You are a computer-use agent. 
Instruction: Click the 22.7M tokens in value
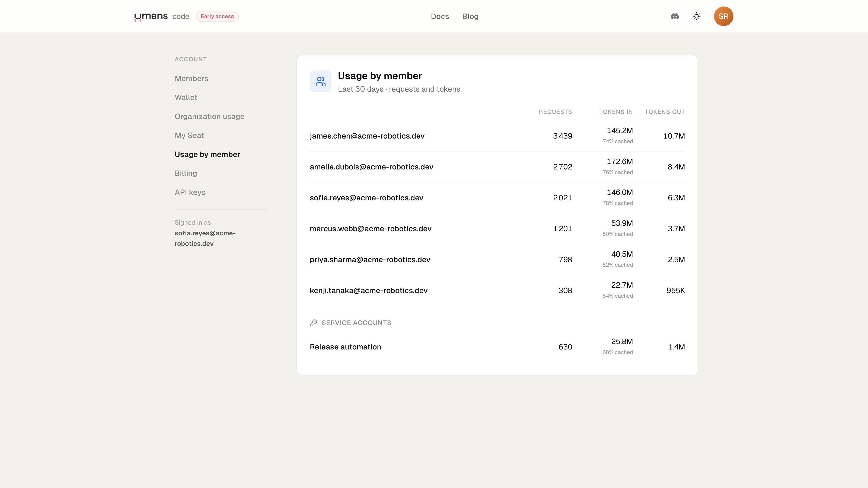(x=622, y=285)
